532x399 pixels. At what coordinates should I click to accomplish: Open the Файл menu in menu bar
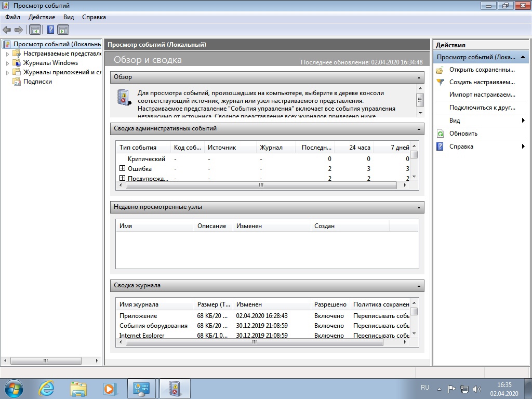[x=13, y=17]
